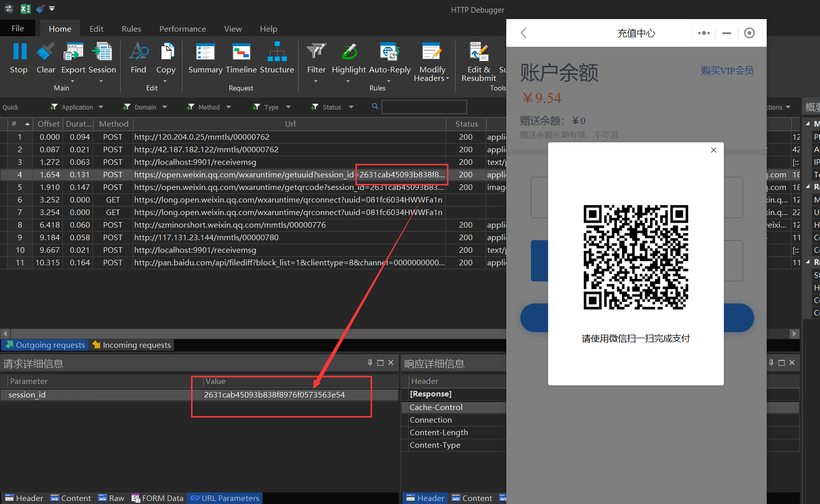Click the Stop capture icon
Image resolution: width=820 pixels, height=504 pixels.
click(19, 52)
